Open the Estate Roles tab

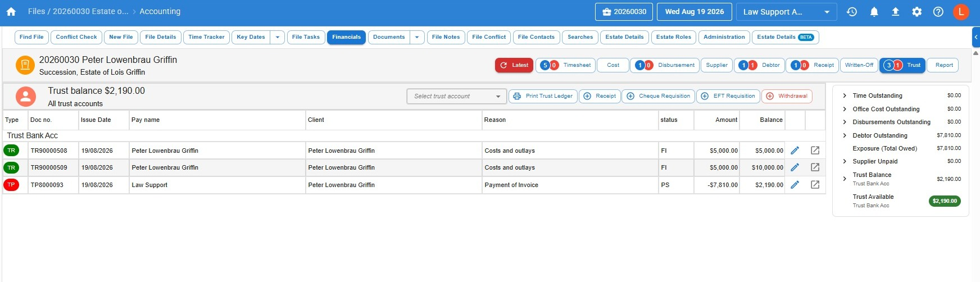click(674, 37)
